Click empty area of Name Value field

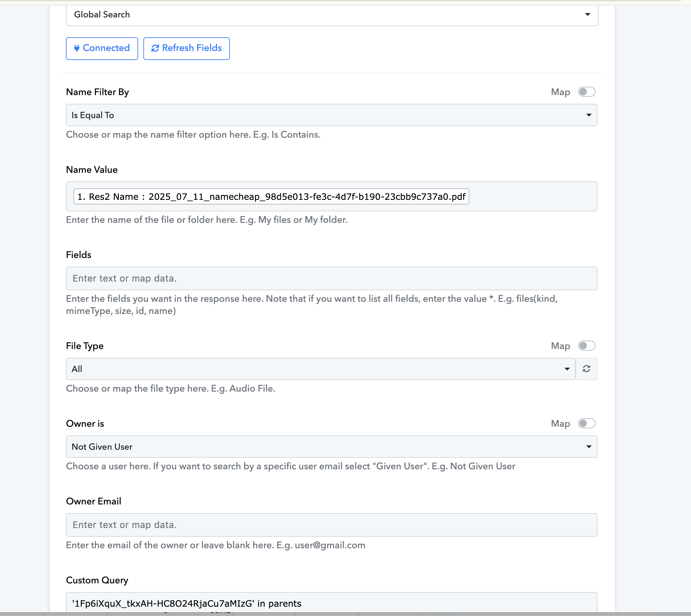(532, 197)
